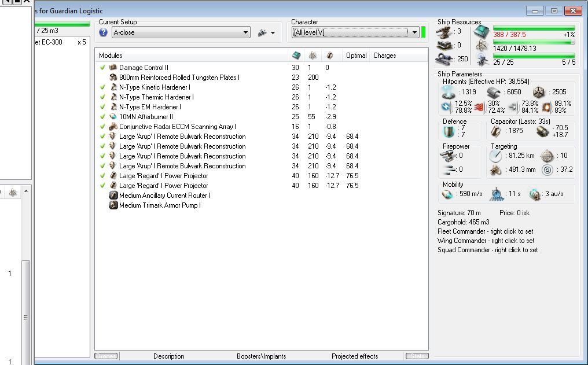
Task: Click the Medium Trimark Armor Pump icon
Action: (x=113, y=205)
